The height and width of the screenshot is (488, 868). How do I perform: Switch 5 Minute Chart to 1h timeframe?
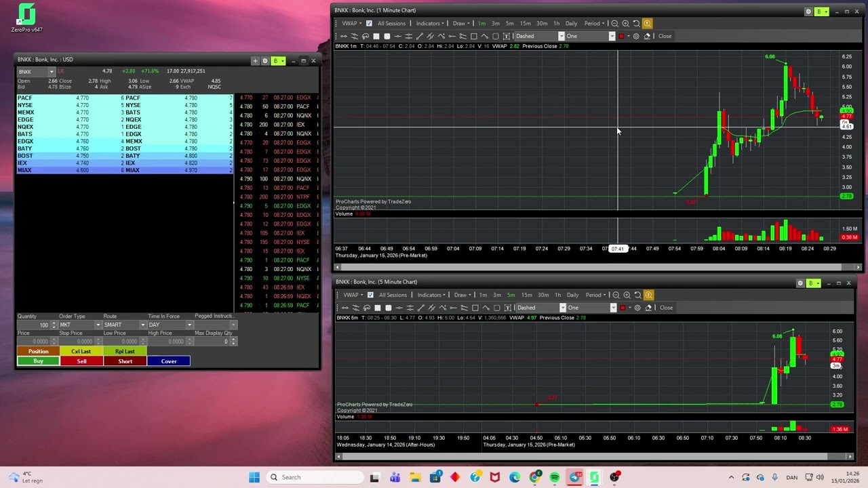(x=557, y=295)
